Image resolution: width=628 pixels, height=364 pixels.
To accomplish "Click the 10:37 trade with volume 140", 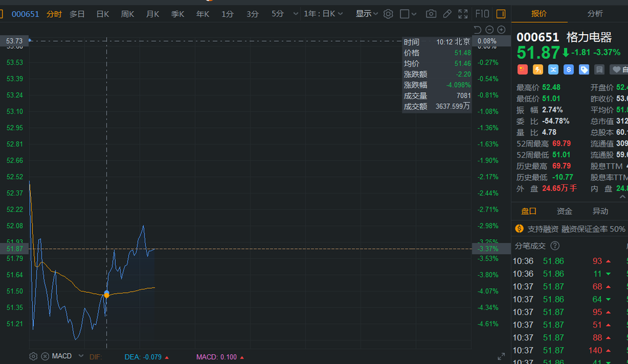I will click(x=562, y=350).
